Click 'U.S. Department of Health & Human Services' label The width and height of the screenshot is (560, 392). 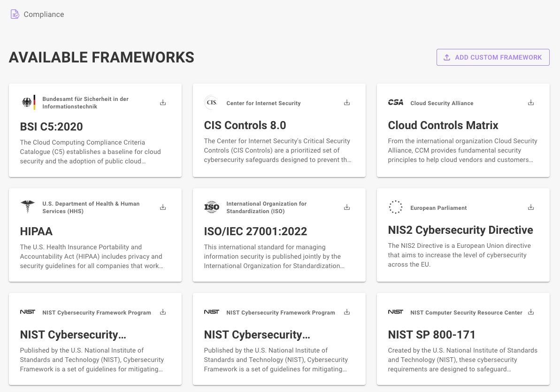91,207
